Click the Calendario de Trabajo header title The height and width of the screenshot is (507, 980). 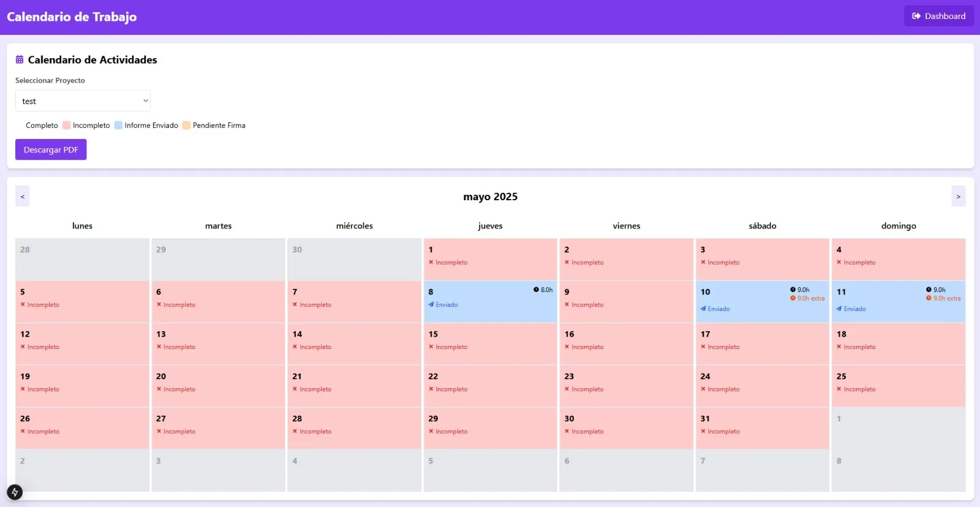72,17
